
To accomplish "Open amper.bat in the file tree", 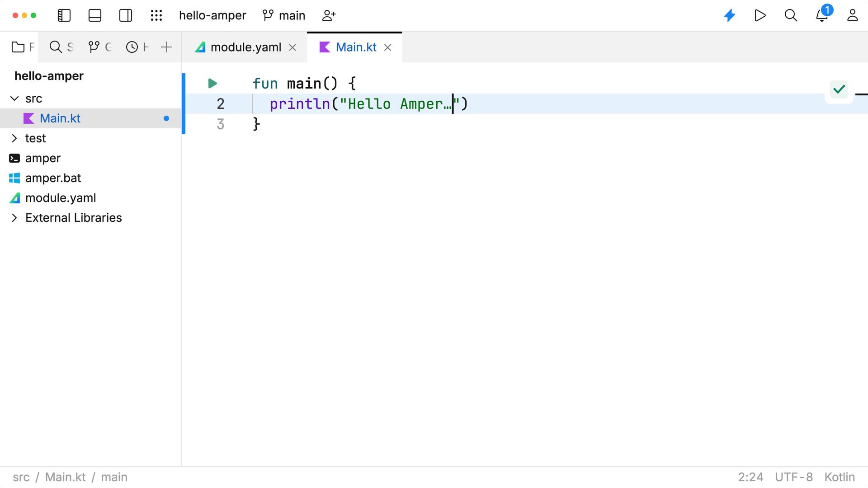I will pyautogui.click(x=53, y=178).
